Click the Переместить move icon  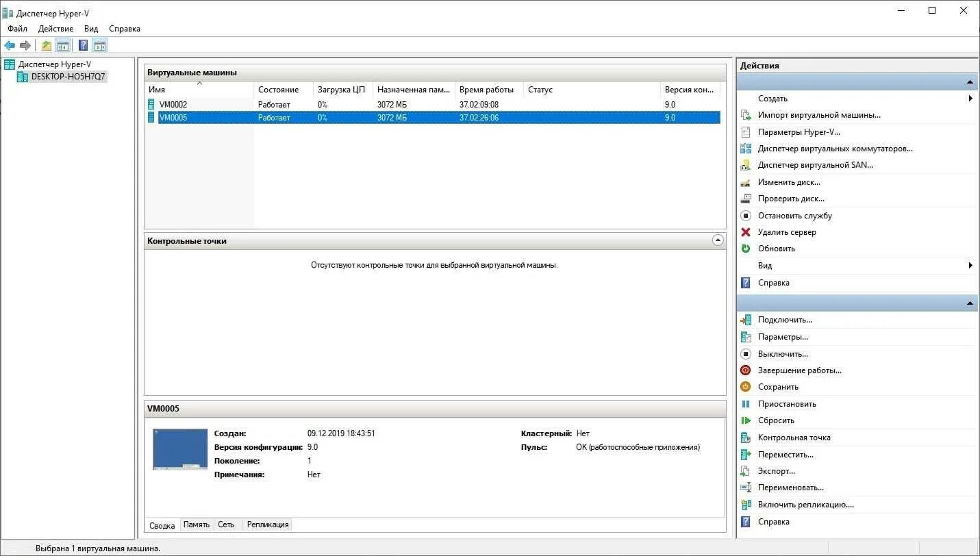(x=746, y=455)
